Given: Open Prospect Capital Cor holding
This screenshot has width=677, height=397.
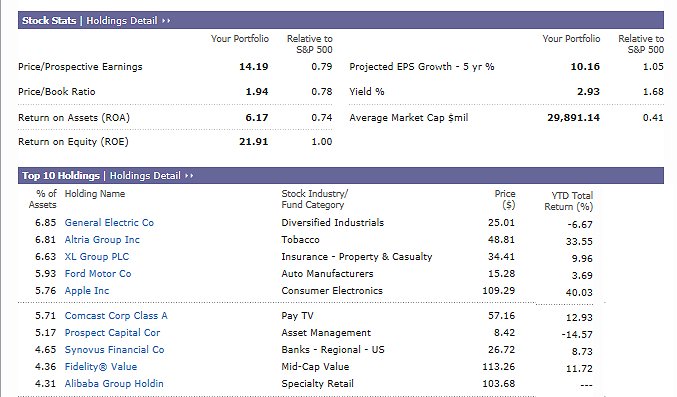Looking at the screenshot, I should (112, 333).
